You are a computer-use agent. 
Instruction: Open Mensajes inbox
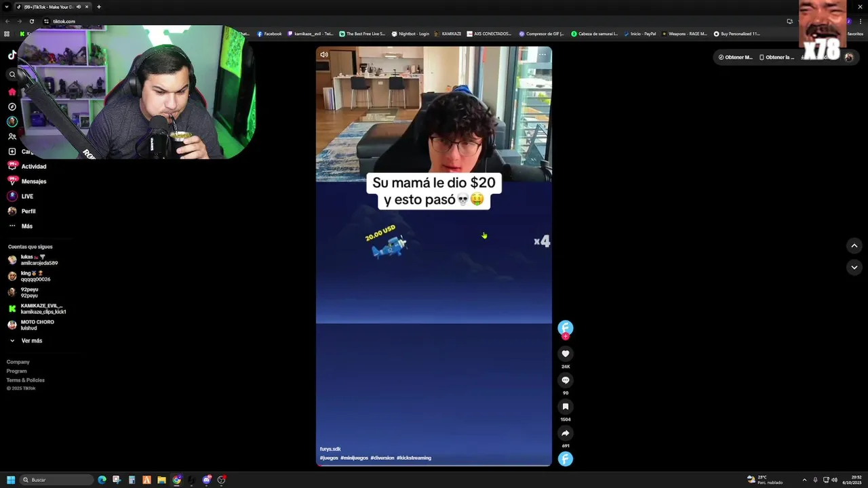click(27, 181)
